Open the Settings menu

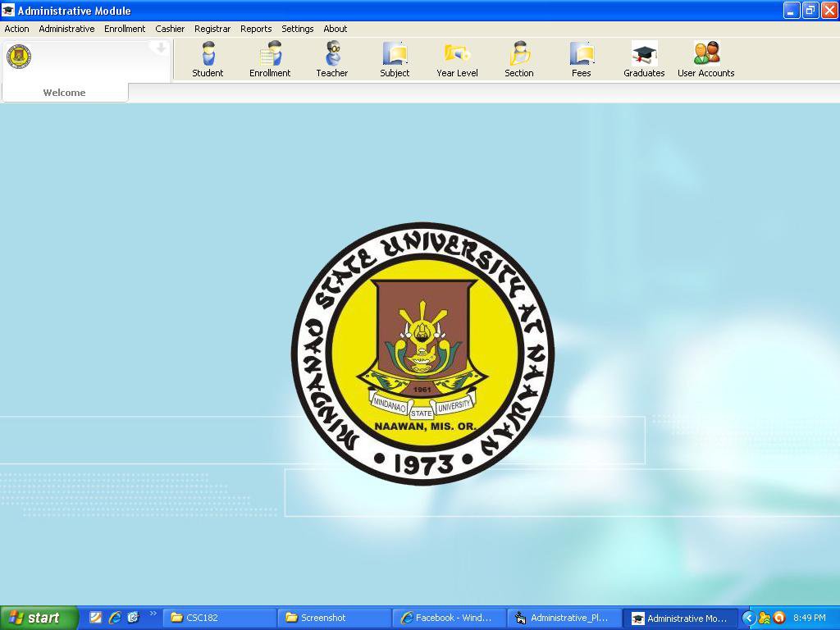297,29
